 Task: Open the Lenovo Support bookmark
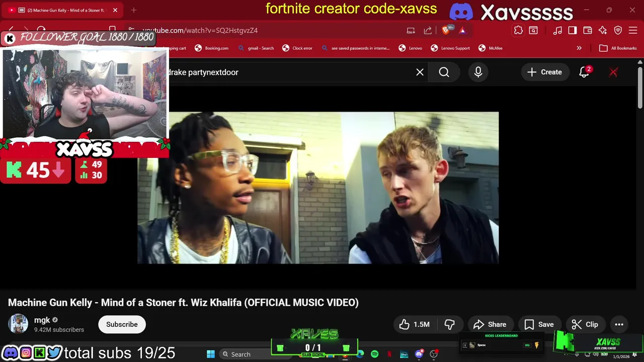tap(450, 48)
